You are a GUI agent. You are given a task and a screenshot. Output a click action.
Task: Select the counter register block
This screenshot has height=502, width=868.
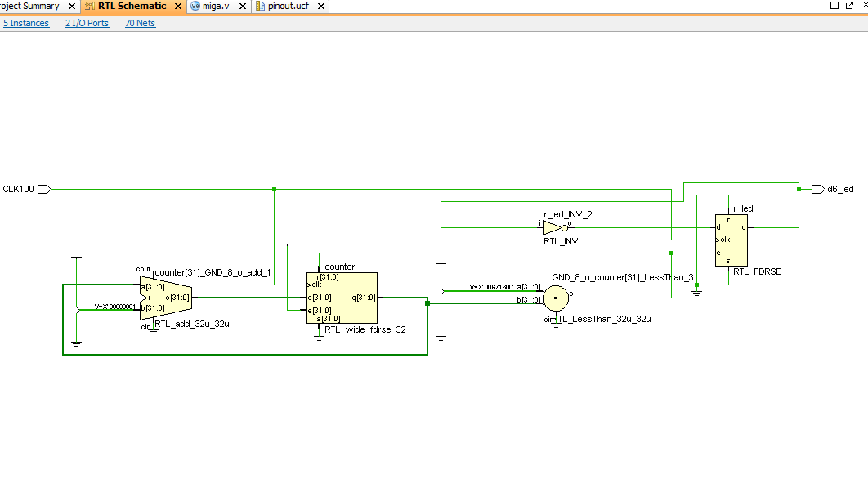pos(342,298)
